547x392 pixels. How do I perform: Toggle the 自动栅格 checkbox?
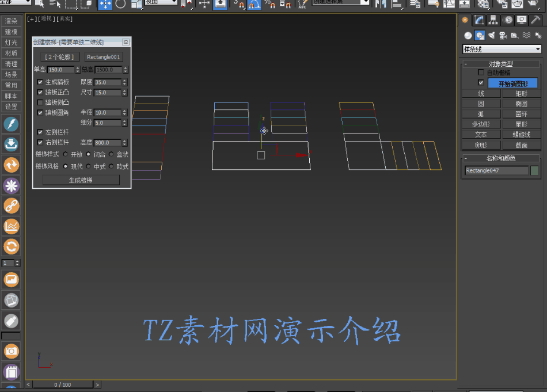481,73
